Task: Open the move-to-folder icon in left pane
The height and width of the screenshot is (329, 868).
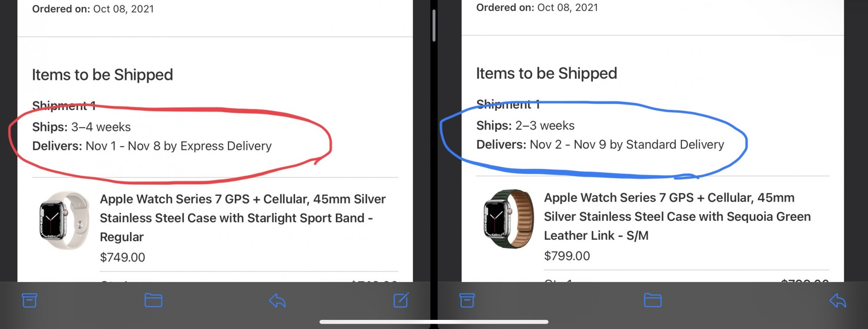Action: [x=153, y=300]
